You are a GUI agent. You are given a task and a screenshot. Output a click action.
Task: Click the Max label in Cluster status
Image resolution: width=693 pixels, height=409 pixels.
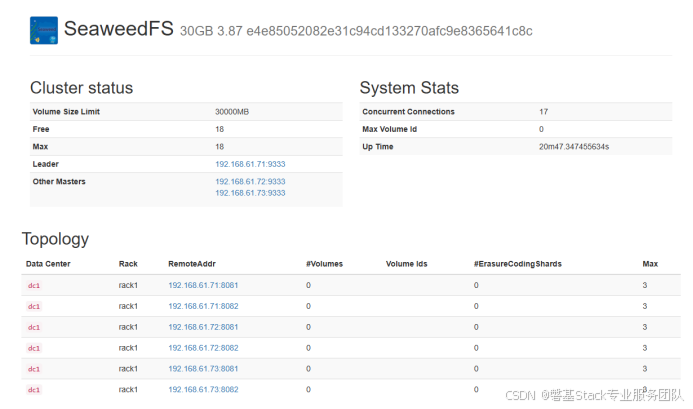tap(40, 147)
